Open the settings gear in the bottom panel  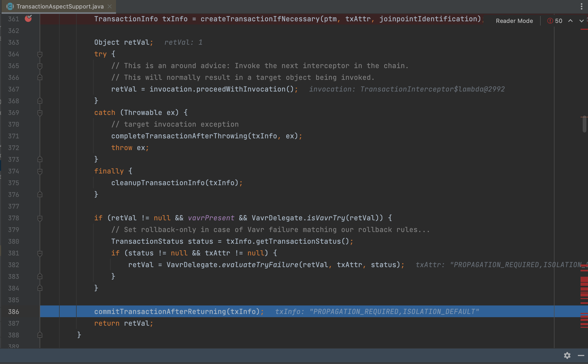click(x=567, y=355)
